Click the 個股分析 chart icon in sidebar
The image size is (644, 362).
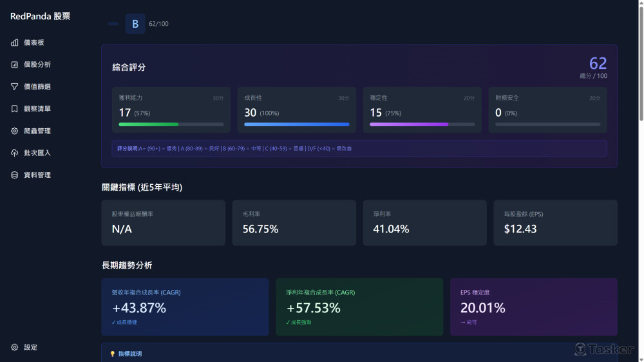pyautogui.click(x=14, y=64)
